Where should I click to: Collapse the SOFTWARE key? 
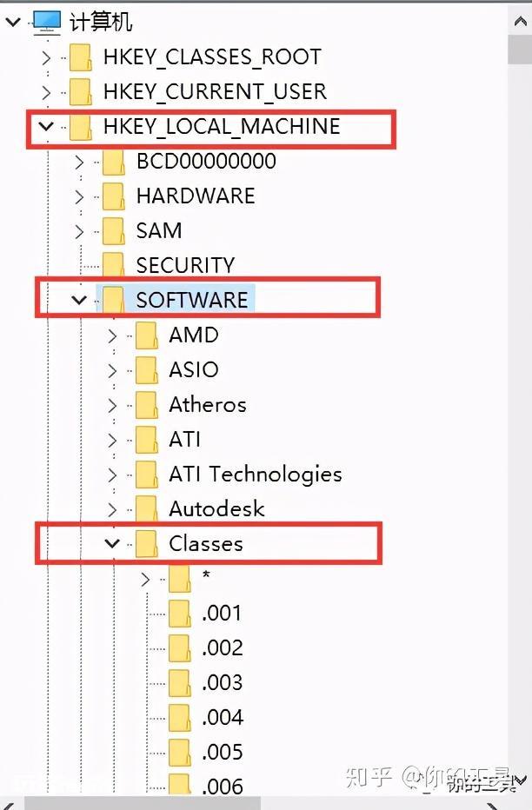pos(79,300)
